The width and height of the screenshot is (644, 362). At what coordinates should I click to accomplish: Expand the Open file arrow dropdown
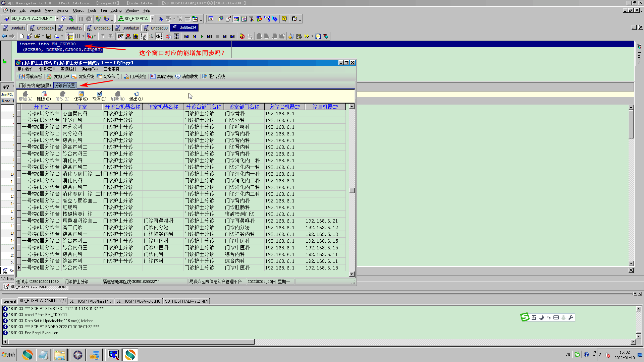pyautogui.click(x=43, y=36)
